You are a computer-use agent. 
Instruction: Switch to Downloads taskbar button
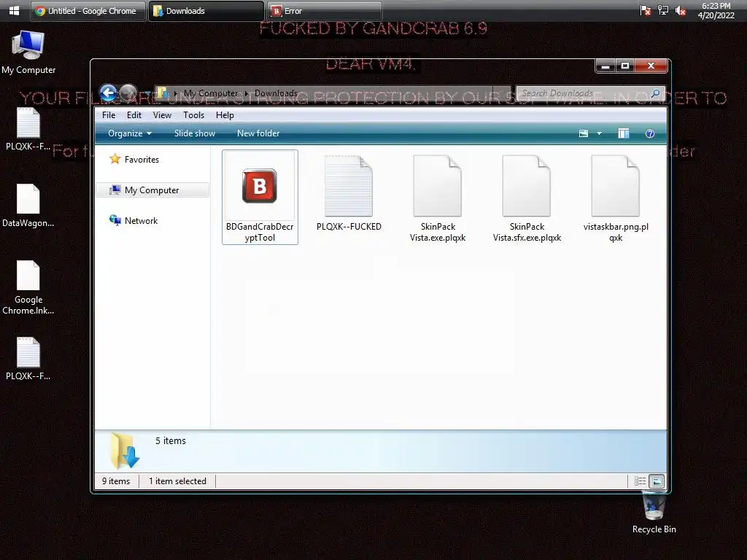(x=206, y=10)
